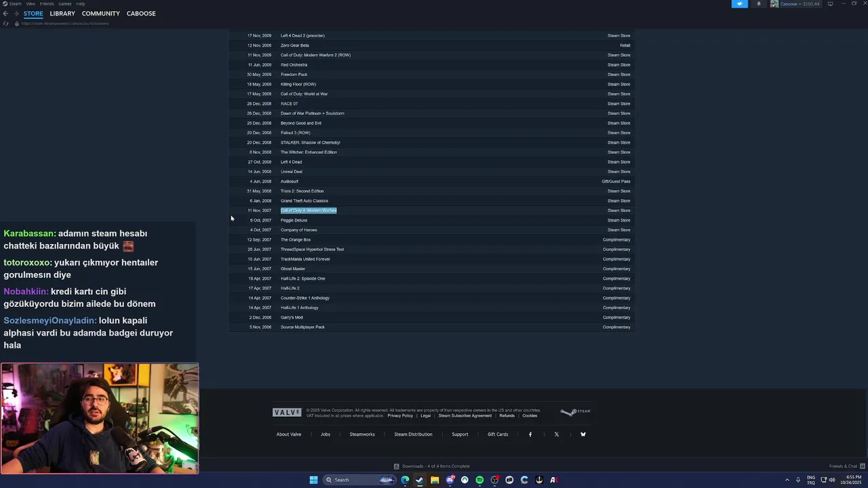This screenshot has width=868, height=488.
Task: Open the Steam Subscriber Agreement link
Action: (x=465, y=415)
